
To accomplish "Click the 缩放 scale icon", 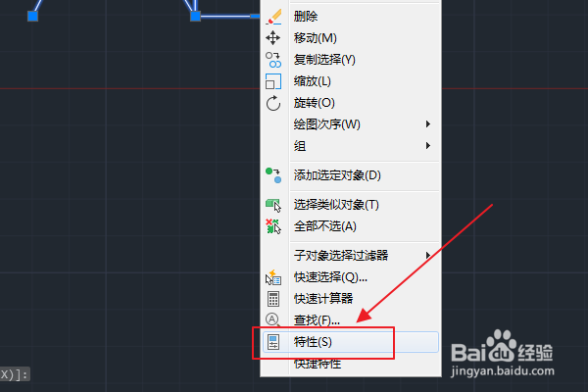I will tap(273, 81).
